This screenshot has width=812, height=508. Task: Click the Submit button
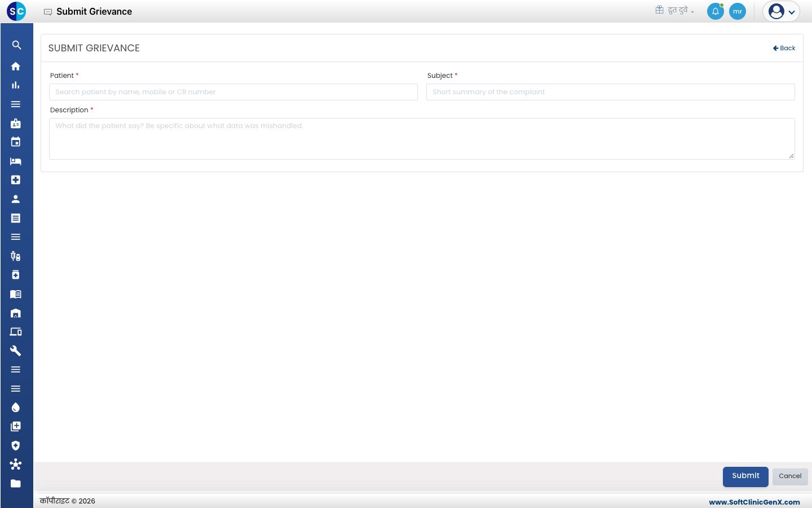coord(745,476)
